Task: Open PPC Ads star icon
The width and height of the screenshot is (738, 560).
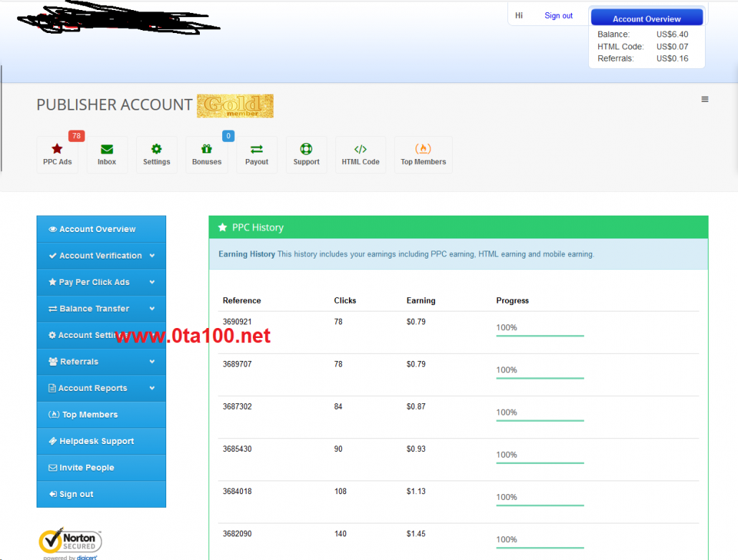Action: [57, 150]
